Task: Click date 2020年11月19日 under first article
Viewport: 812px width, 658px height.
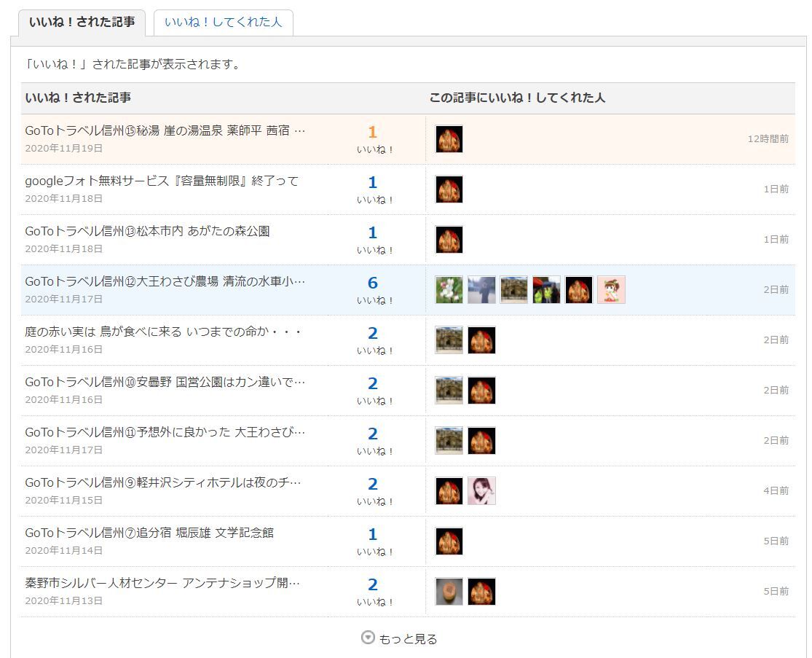Action: pos(63,148)
